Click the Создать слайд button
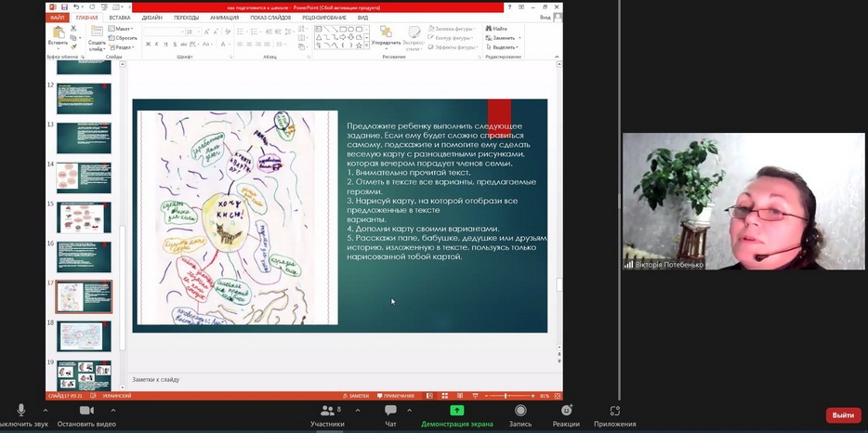The image size is (868, 433). click(x=97, y=39)
